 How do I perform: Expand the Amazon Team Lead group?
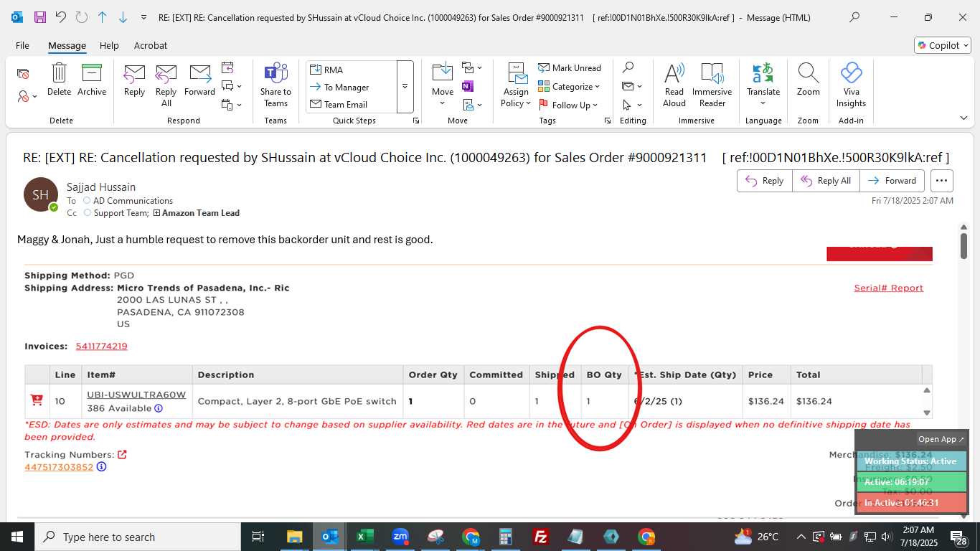point(156,213)
